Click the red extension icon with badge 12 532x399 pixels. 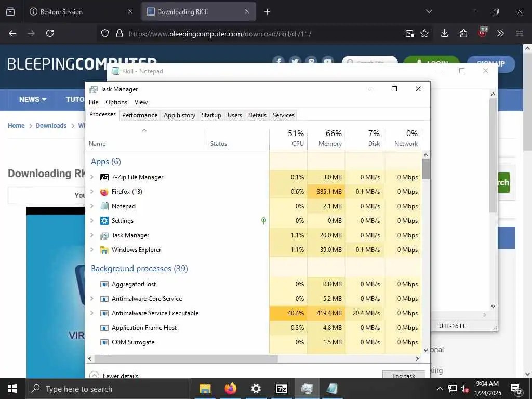click(x=483, y=33)
